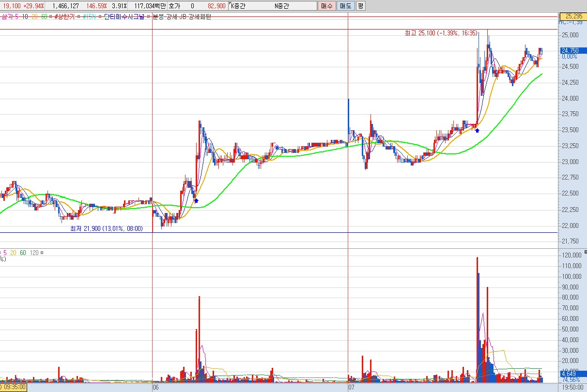Select the volume 20 average legend
This screenshot has width=587, height=392.
pos(14,253)
